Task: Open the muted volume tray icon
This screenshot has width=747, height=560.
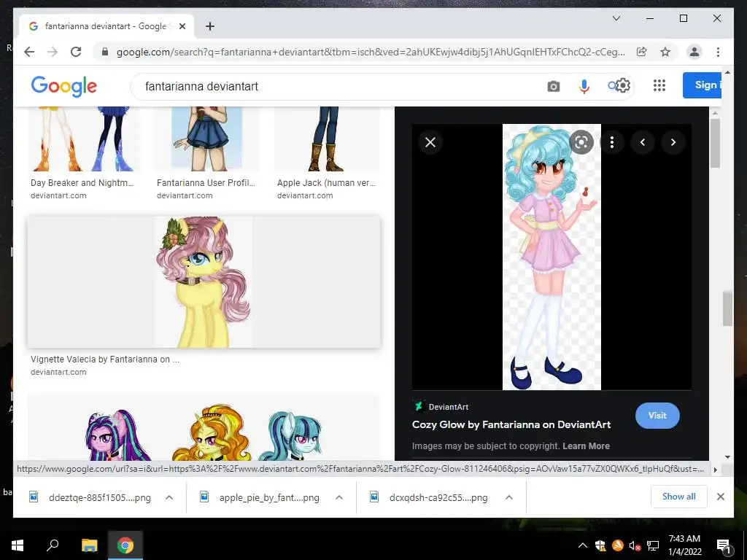Action: pos(635,545)
